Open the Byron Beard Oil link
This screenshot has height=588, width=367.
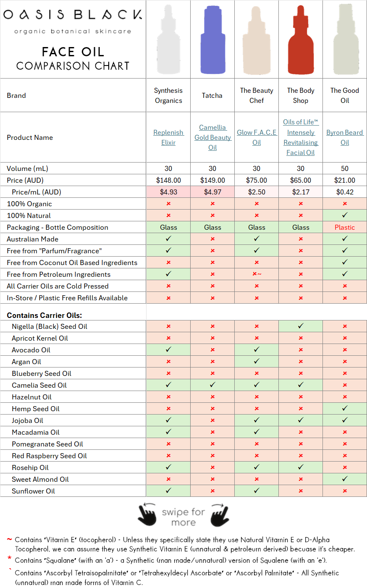(345, 137)
